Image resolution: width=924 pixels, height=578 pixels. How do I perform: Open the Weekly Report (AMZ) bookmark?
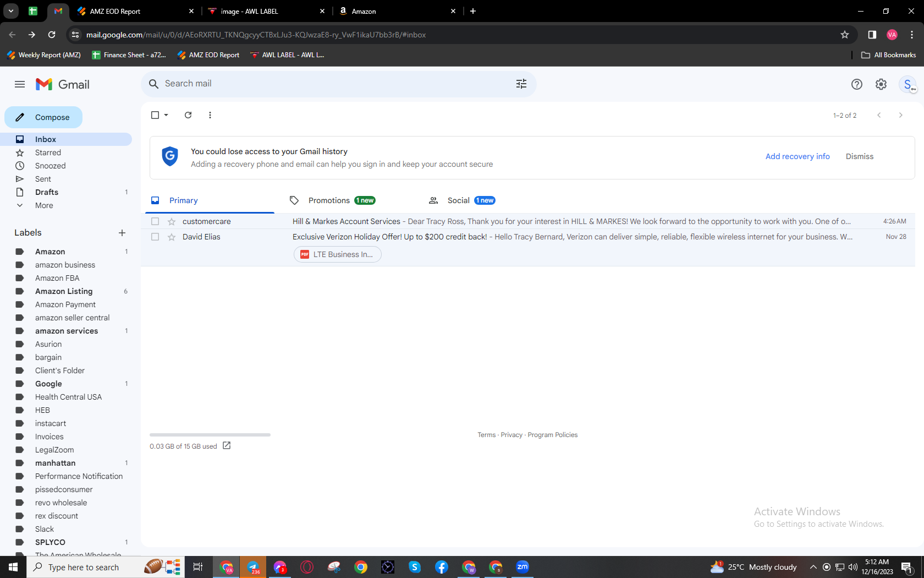(x=43, y=55)
